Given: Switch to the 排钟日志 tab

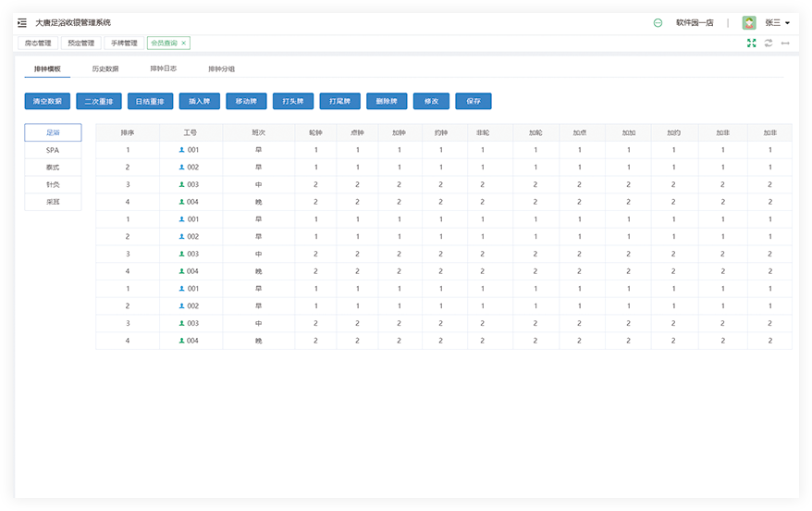Looking at the screenshot, I should (x=164, y=69).
